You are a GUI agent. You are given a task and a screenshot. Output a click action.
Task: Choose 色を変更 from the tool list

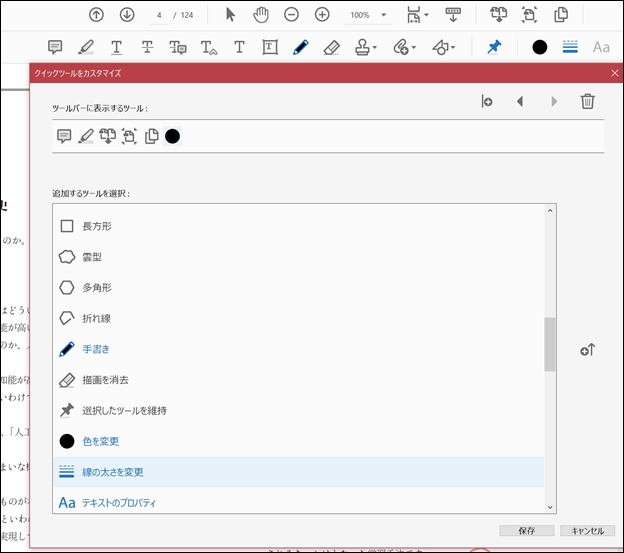298,441
